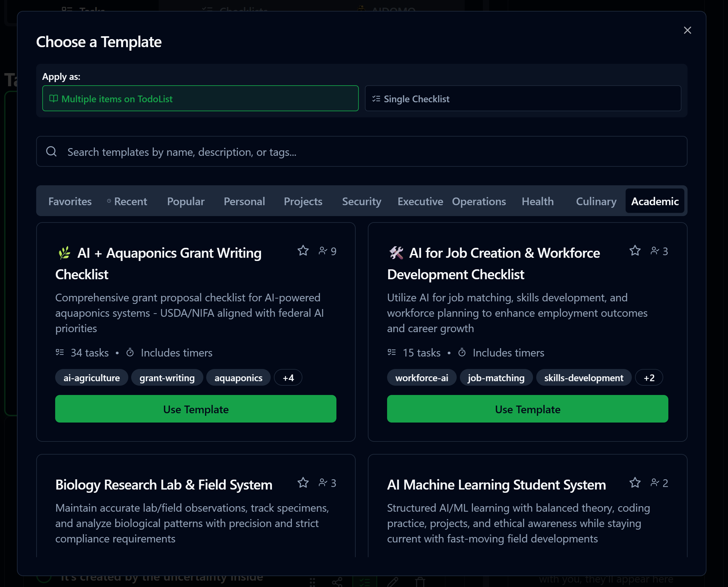Click the users count icon on AI for Job Creation card
The width and height of the screenshot is (728, 587).
tap(655, 251)
